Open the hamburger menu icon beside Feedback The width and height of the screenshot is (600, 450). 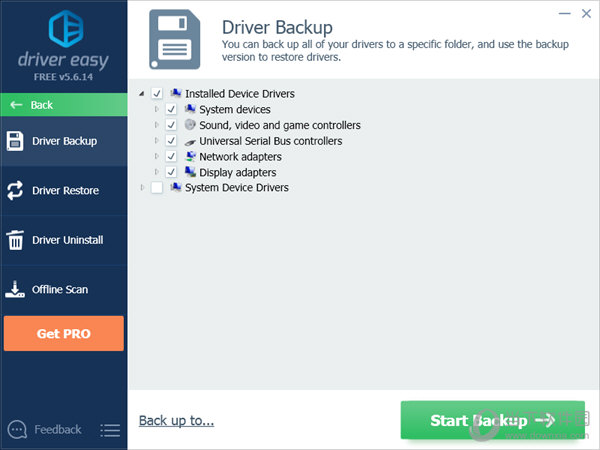click(x=110, y=430)
